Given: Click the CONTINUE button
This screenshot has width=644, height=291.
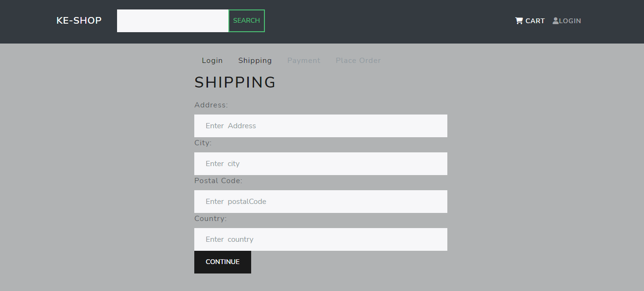Looking at the screenshot, I should pyautogui.click(x=222, y=262).
